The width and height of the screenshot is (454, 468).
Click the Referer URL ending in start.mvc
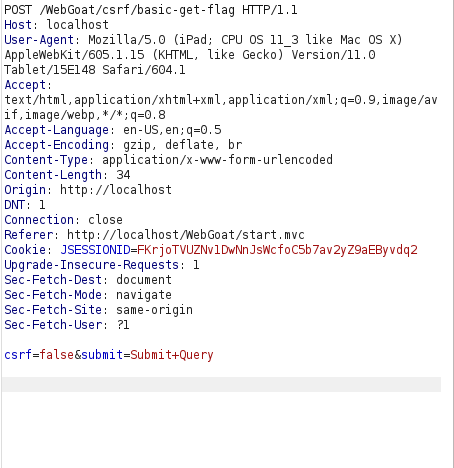tap(186, 235)
